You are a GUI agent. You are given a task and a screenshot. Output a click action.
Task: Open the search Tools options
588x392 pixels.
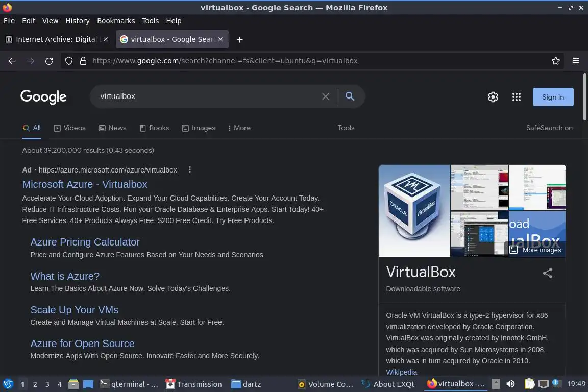[x=346, y=128]
